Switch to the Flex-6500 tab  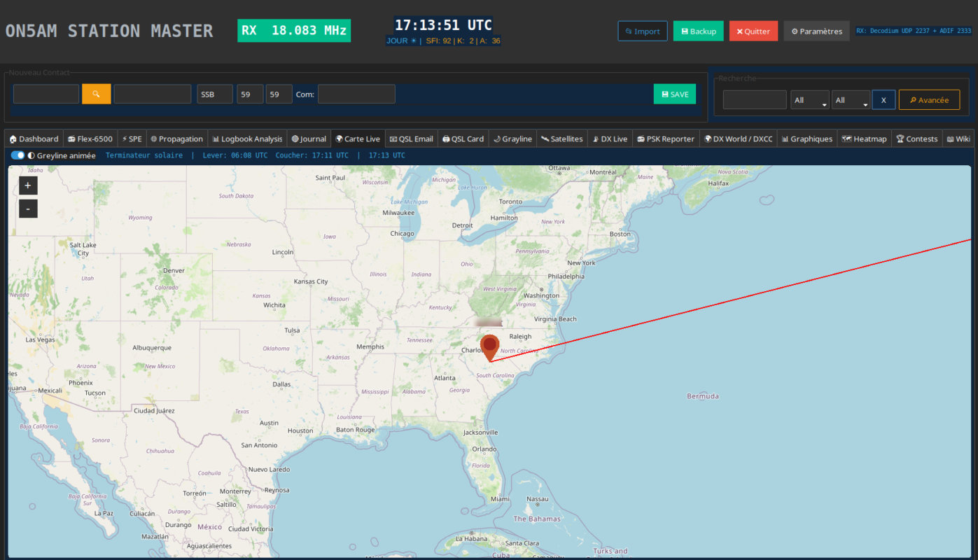(x=90, y=139)
